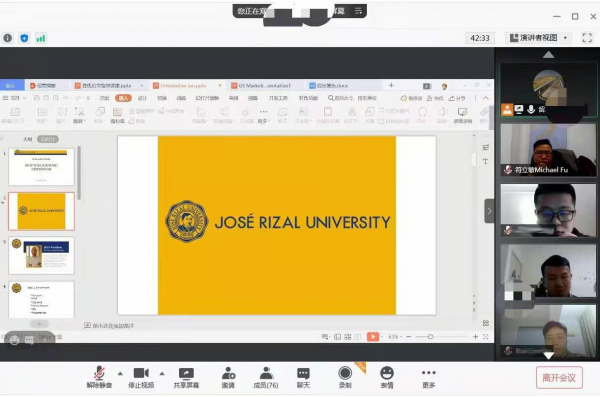The image size is (600, 397).
Task: Open WPS side panel settings sliders icon
Action: [486, 147]
